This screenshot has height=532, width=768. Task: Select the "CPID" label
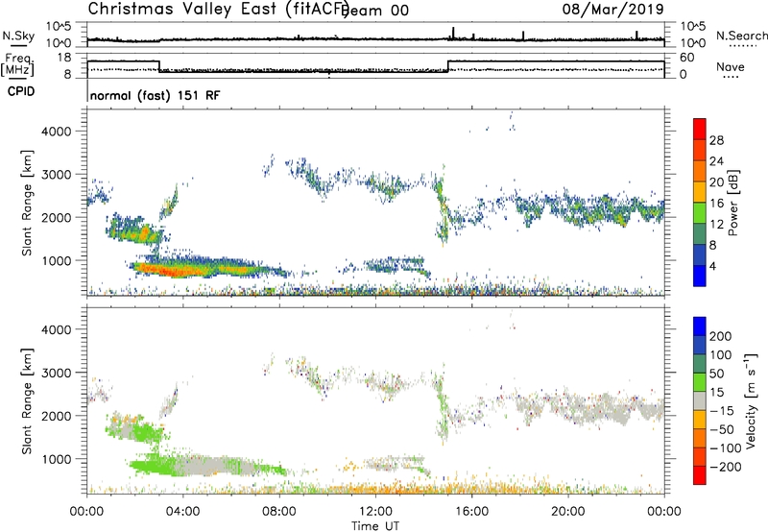click(21, 91)
